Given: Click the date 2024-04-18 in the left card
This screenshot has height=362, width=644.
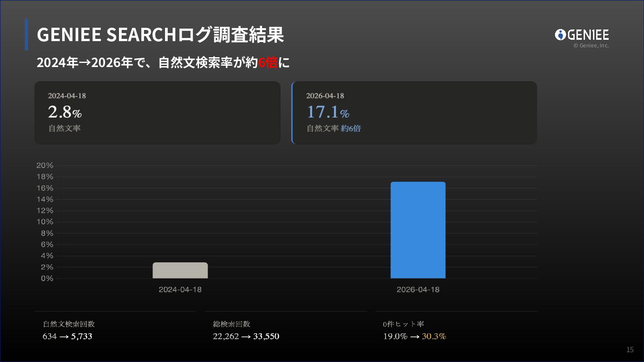Looking at the screenshot, I should pyautogui.click(x=67, y=96).
